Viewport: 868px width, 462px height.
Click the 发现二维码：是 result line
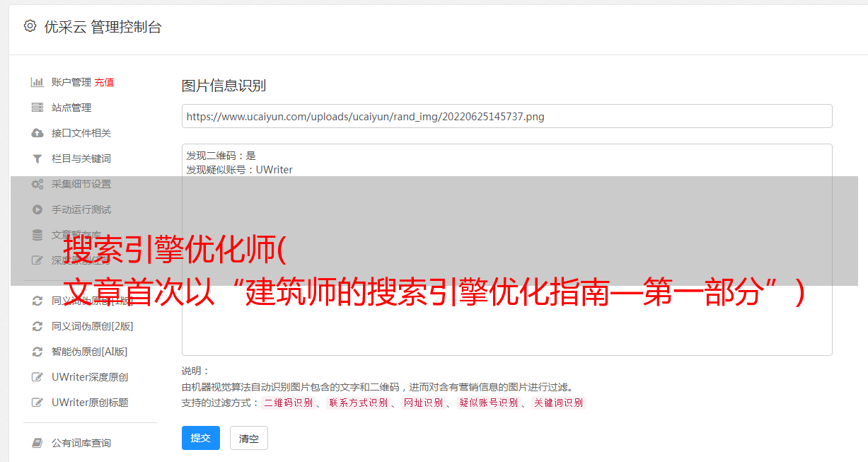point(221,156)
